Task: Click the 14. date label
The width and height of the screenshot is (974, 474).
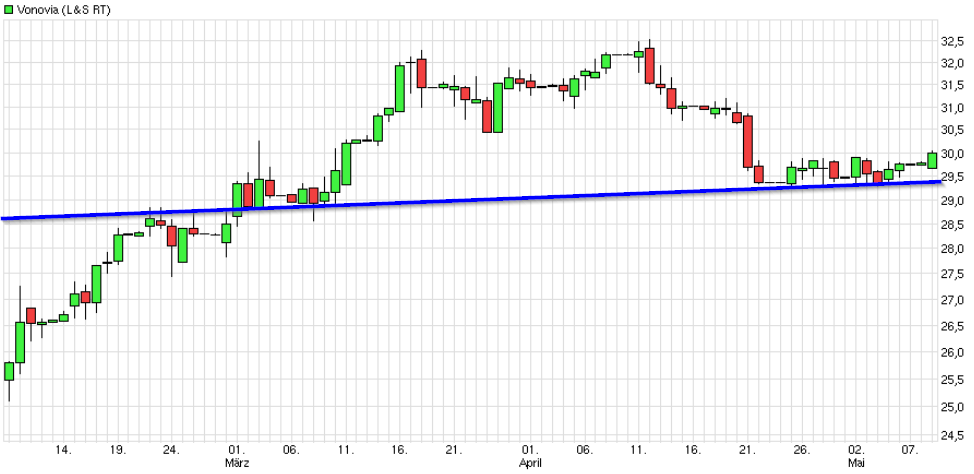Action: [64, 450]
